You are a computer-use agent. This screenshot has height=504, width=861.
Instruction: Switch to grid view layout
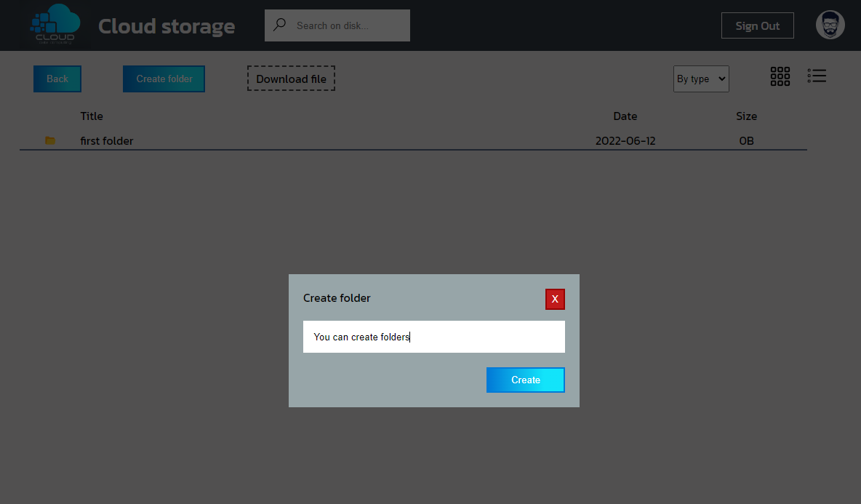780,76
